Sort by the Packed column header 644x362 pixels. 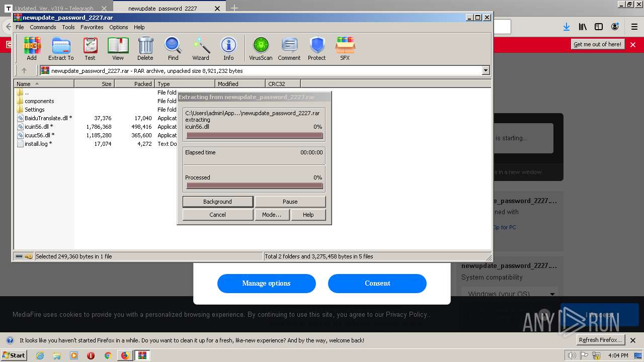135,84
